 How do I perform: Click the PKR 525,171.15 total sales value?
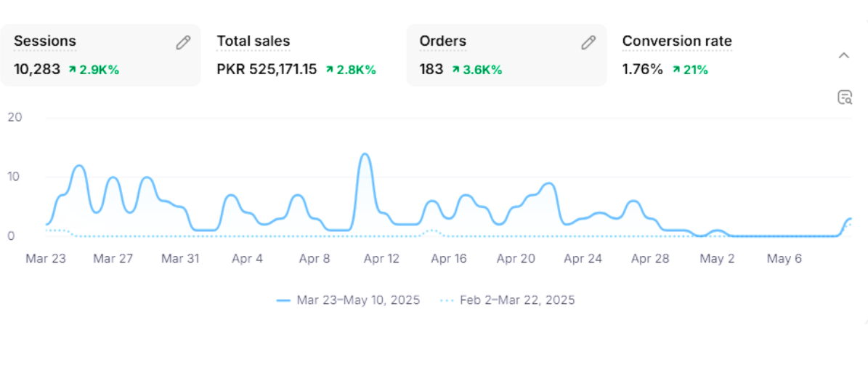click(267, 70)
